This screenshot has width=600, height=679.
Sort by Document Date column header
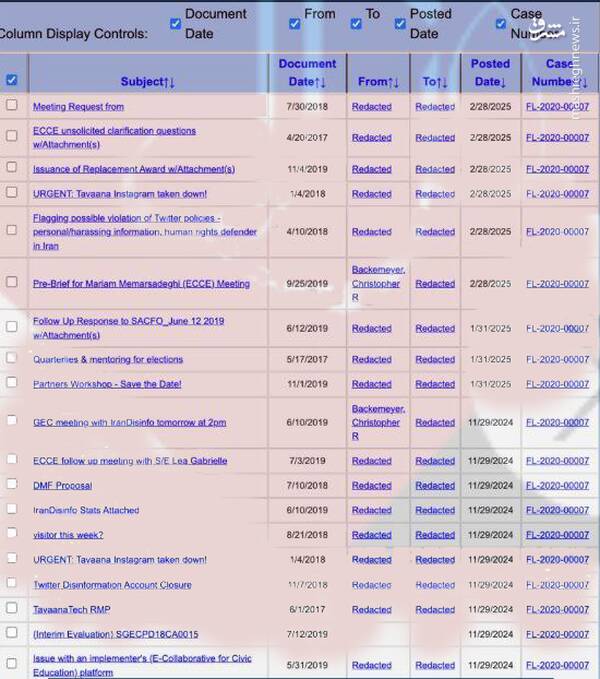point(307,73)
